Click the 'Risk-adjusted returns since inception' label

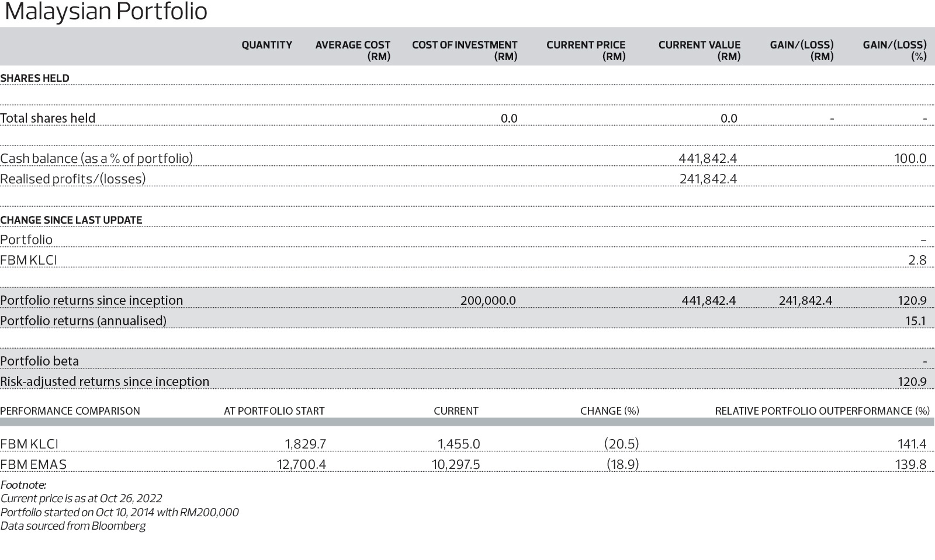point(105,381)
